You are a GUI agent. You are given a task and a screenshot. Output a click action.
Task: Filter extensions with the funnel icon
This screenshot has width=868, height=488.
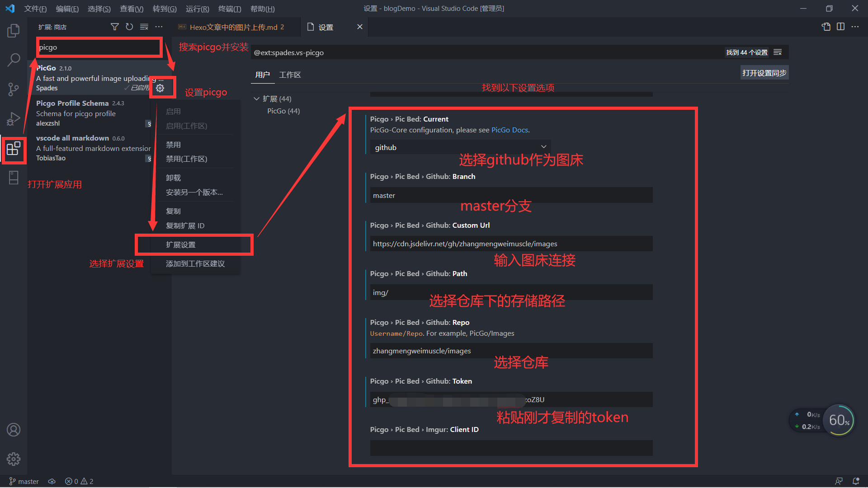click(x=114, y=27)
